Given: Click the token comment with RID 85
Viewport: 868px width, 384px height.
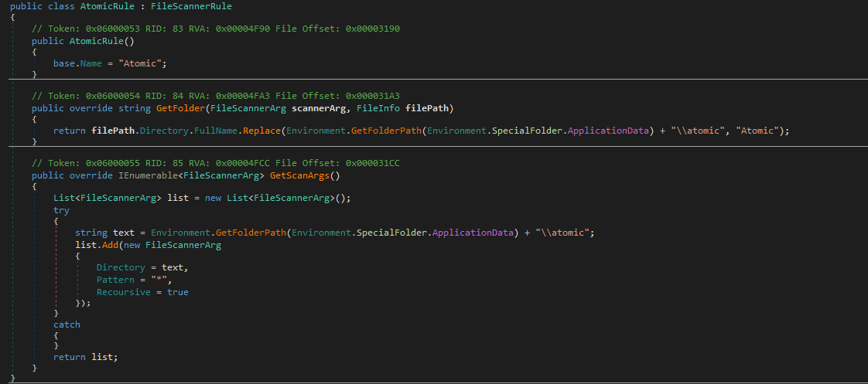Looking at the screenshot, I should click(x=215, y=164).
